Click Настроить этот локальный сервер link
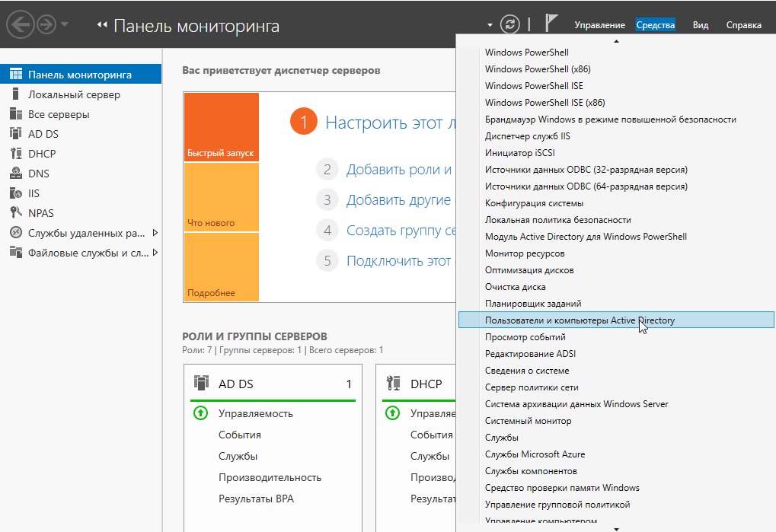This screenshot has width=776, height=532. pyautogui.click(x=390, y=123)
